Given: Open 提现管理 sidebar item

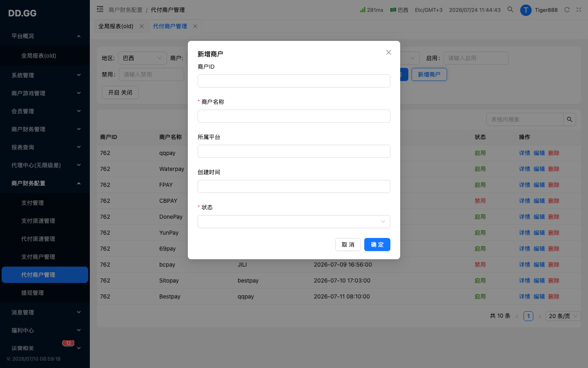Looking at the screenshot, I should (45, 293).
